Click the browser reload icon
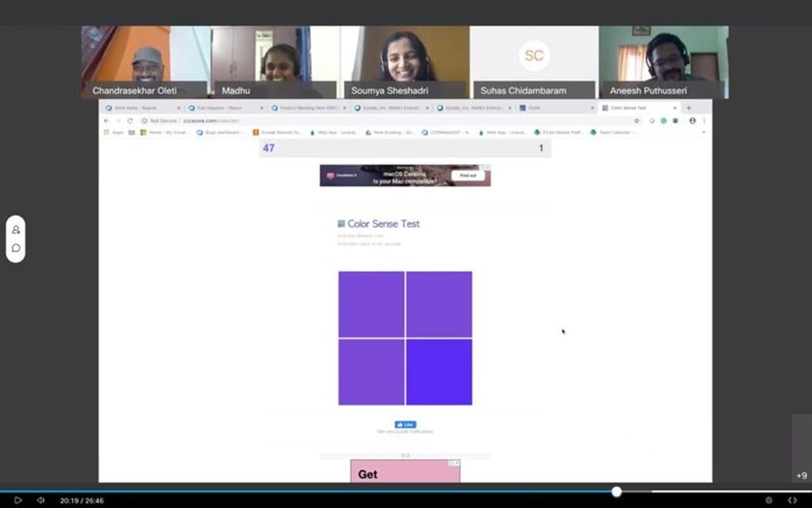Screen dimensions: 812x508 click(130, 121)
